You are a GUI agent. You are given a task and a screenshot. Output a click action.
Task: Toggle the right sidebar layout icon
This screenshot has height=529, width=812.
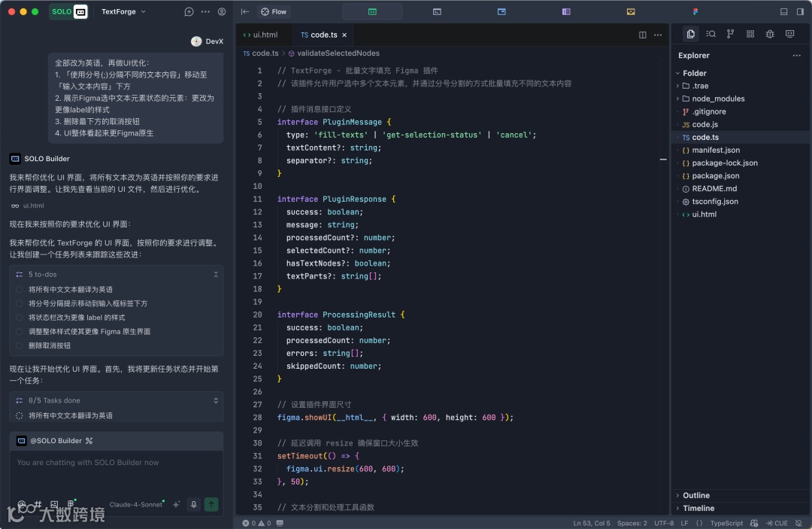[800, 11]
